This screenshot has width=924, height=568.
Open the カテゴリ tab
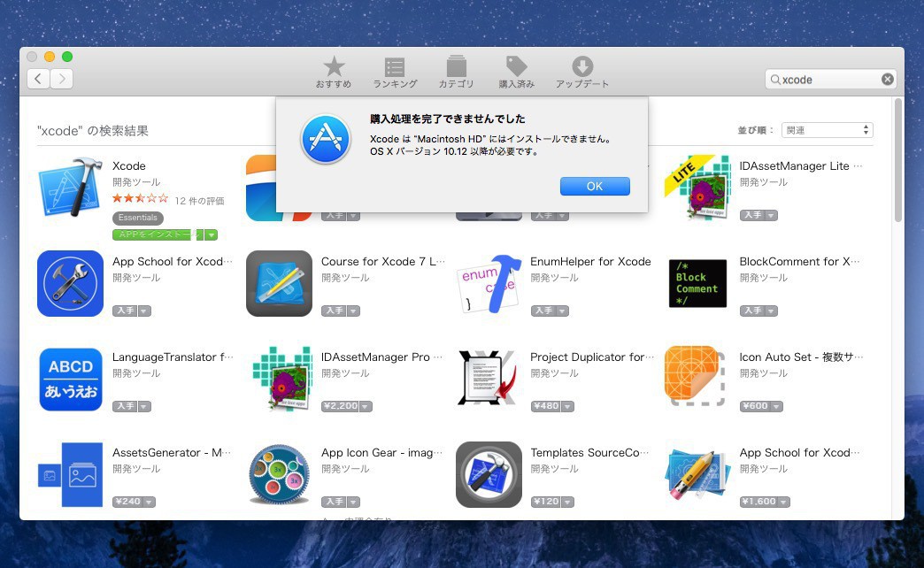[456, 73]
